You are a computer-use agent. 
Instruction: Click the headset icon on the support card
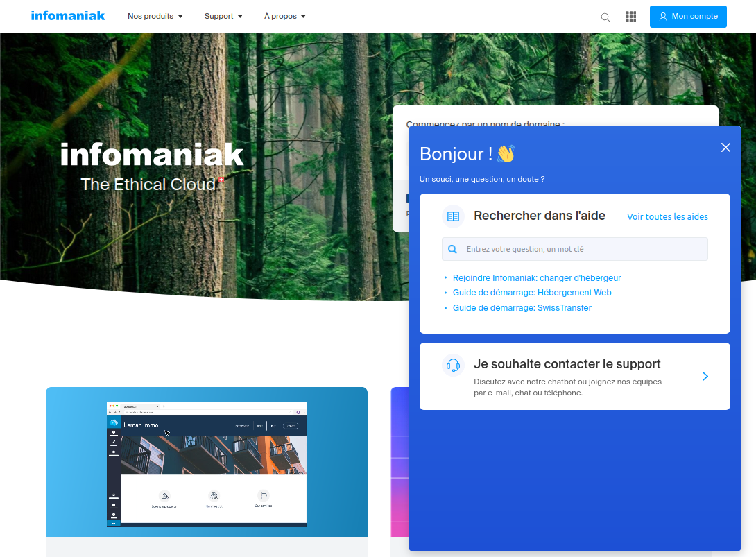point(454,363)
